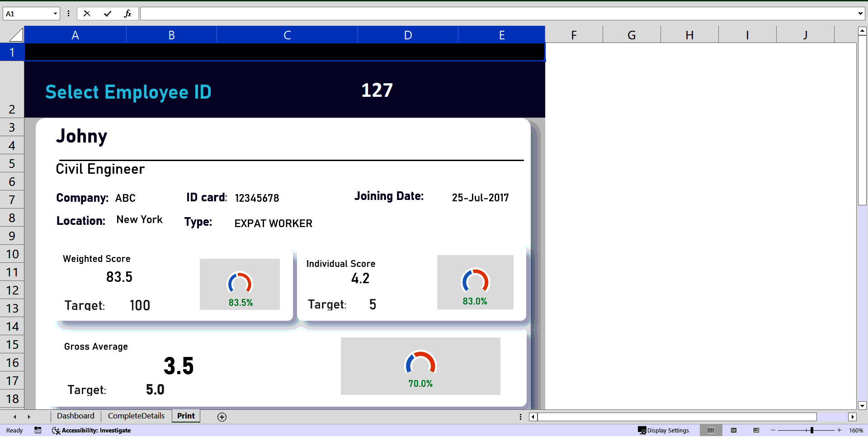Switch to the Dashboard sheet tab

point(75,416)
